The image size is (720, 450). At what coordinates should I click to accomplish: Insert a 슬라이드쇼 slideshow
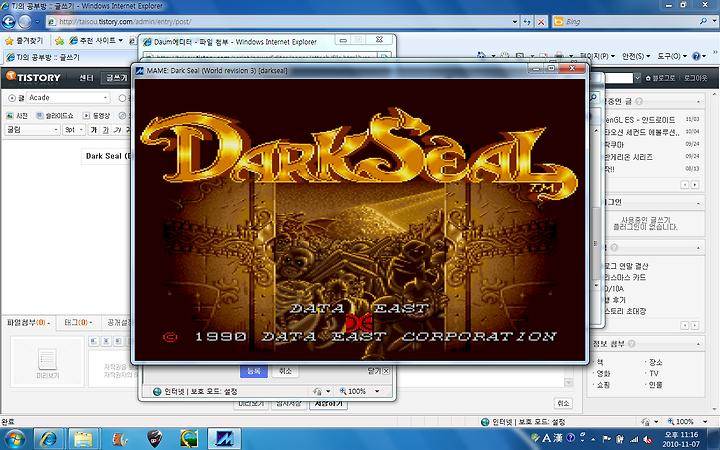55,116
